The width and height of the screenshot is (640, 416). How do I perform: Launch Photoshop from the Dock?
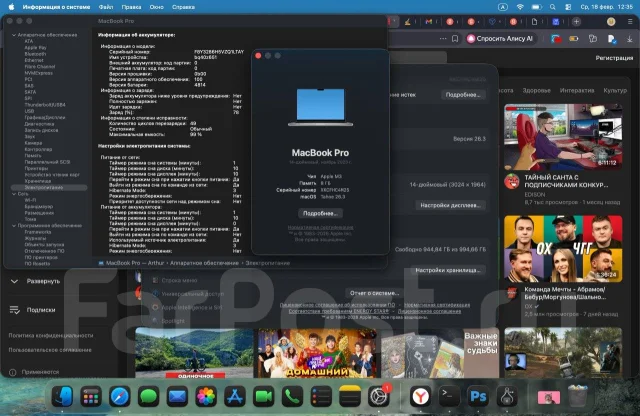click(478, 396)
